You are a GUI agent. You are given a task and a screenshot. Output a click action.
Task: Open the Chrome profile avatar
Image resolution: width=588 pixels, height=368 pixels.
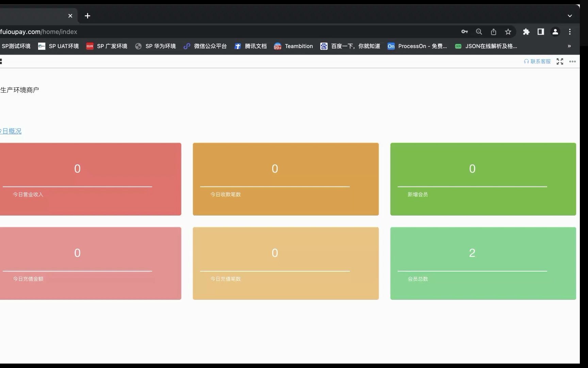[x=555, y=32]
